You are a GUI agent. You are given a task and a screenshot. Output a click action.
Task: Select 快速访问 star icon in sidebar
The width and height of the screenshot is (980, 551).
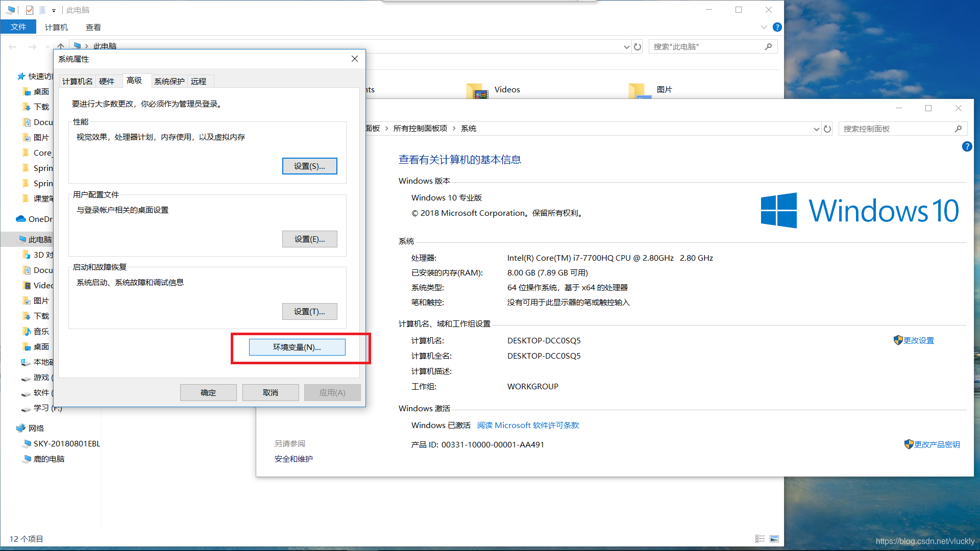tap(21, 77)
